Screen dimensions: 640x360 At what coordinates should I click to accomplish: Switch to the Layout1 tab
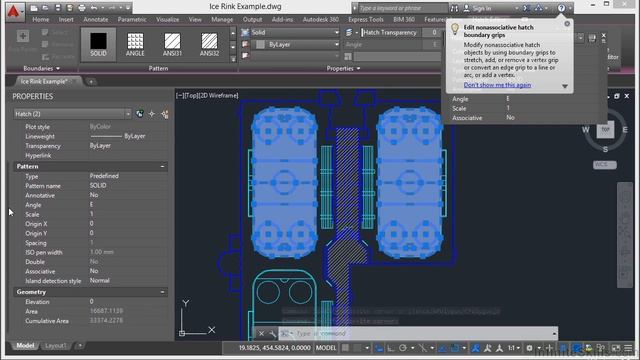pyautogui.click(x=56, y=346)
